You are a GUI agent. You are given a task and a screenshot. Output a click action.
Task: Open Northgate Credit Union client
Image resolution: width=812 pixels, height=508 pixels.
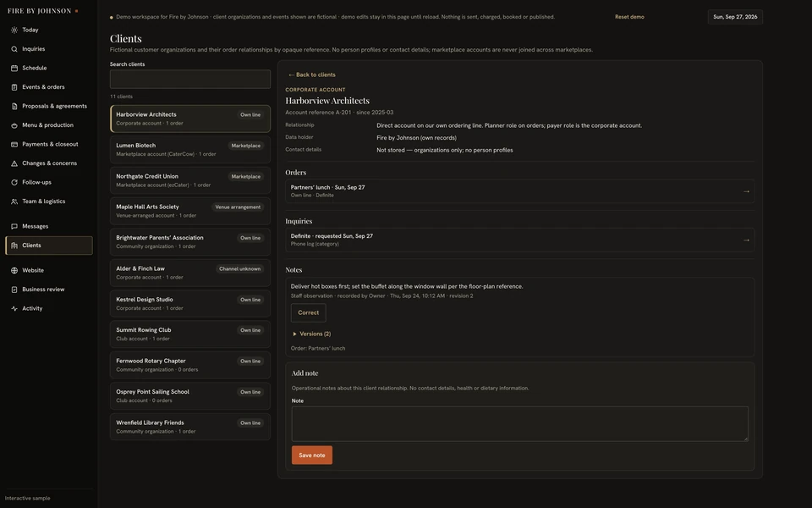(x=190, y=180)
